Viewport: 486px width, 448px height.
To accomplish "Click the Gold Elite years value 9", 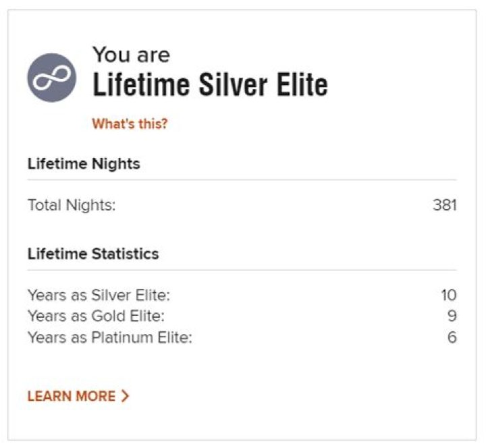I will [x=452, y=316].
